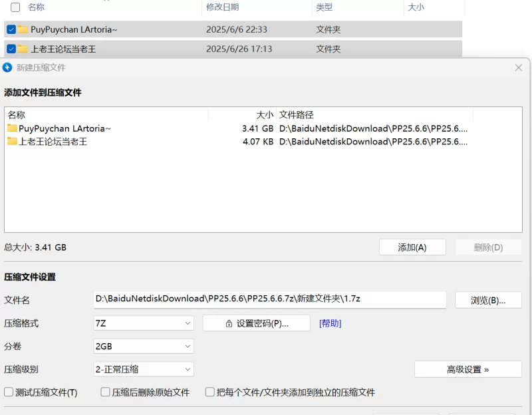
Task: Click the 删除(D) button
Action: click(488, 247)
